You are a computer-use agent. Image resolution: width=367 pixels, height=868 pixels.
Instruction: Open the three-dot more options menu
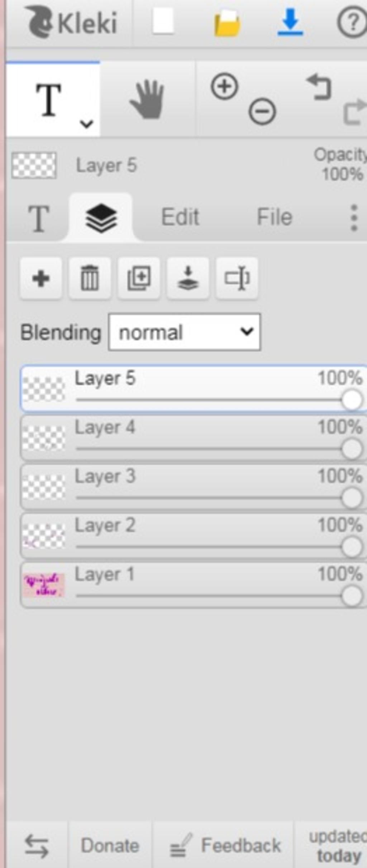(354, 217)
